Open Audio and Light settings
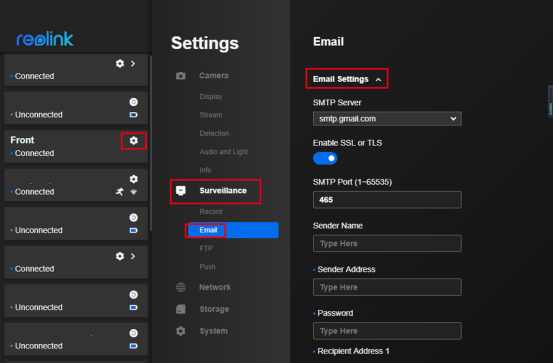The image size is (553, 363). 224,152
